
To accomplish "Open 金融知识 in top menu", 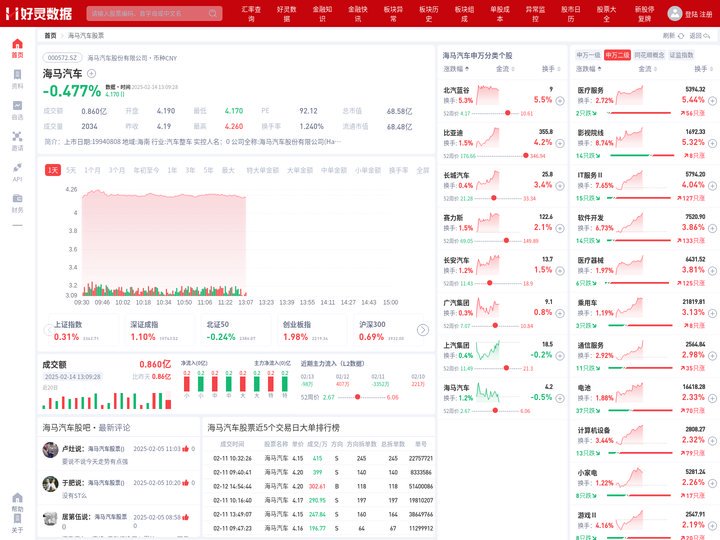I will [x=322, y=14].
